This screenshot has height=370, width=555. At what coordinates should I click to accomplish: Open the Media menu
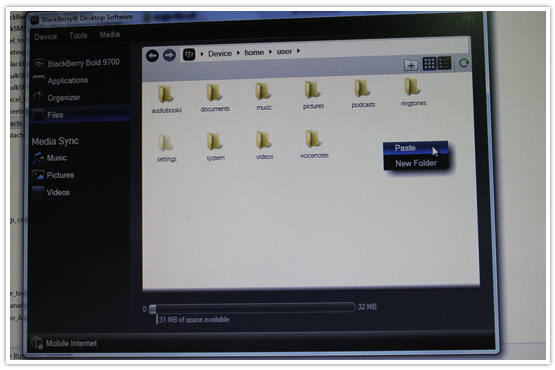click(x=109, y=34)
